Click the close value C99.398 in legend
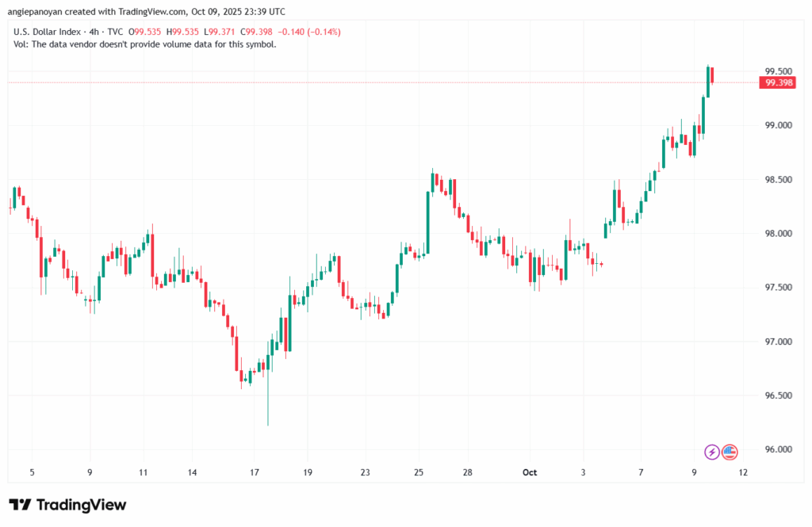This screenshot has width=812, height=527. coord(236,31)
